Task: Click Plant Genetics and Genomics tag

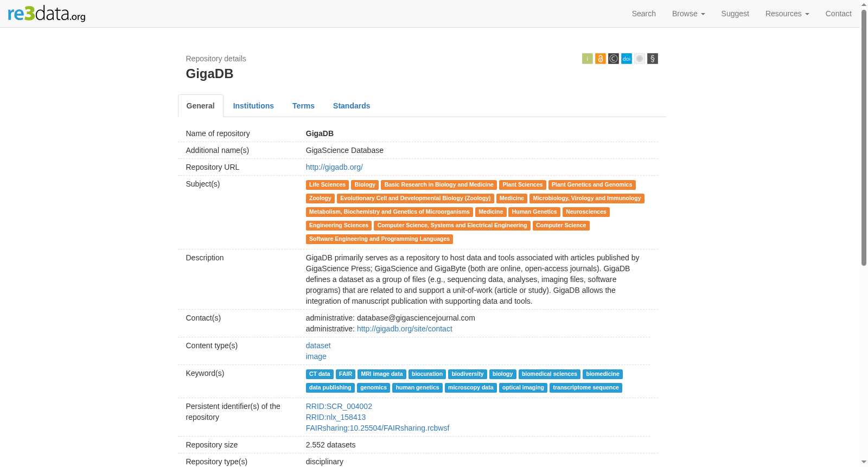Action: [x=592, y=185]
